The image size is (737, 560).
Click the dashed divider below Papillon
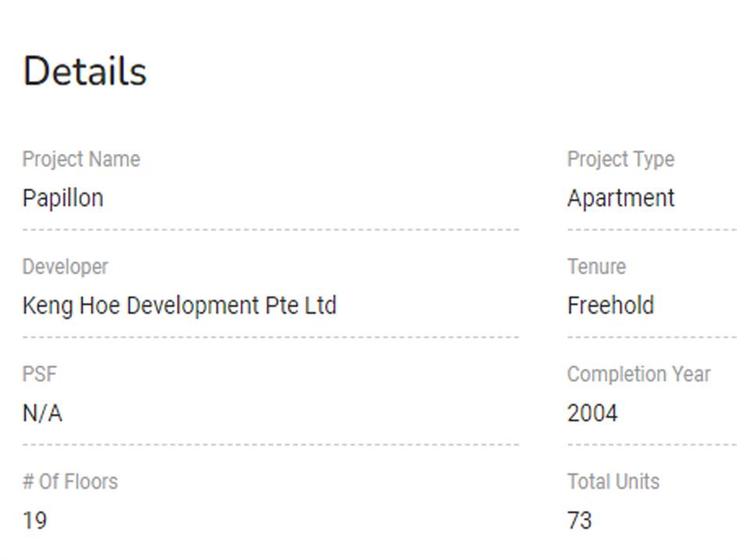pyautogui.click(x=270, y=230)
